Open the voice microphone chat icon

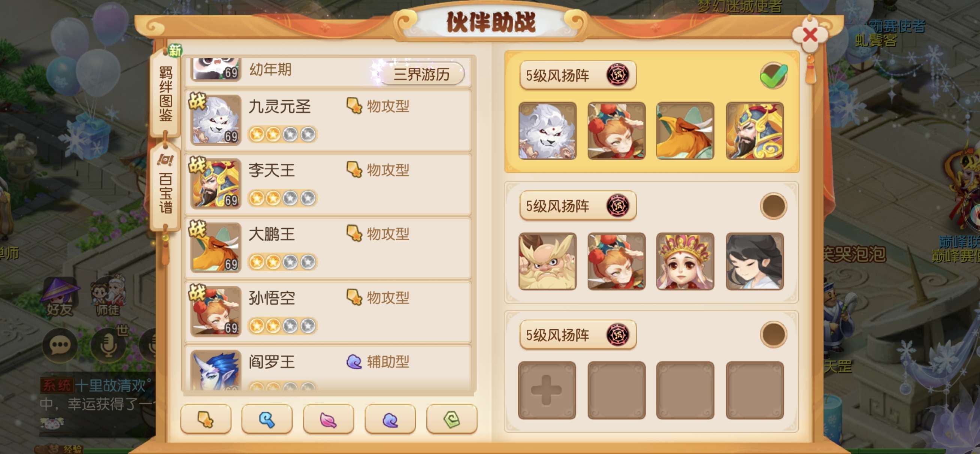[x=108, y=345]
